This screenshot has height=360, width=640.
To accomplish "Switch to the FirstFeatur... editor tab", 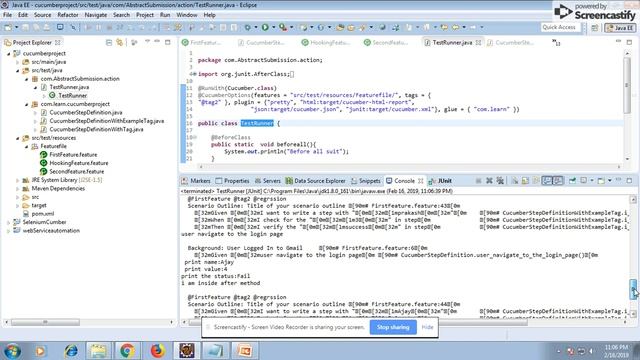I will [202, 42].
